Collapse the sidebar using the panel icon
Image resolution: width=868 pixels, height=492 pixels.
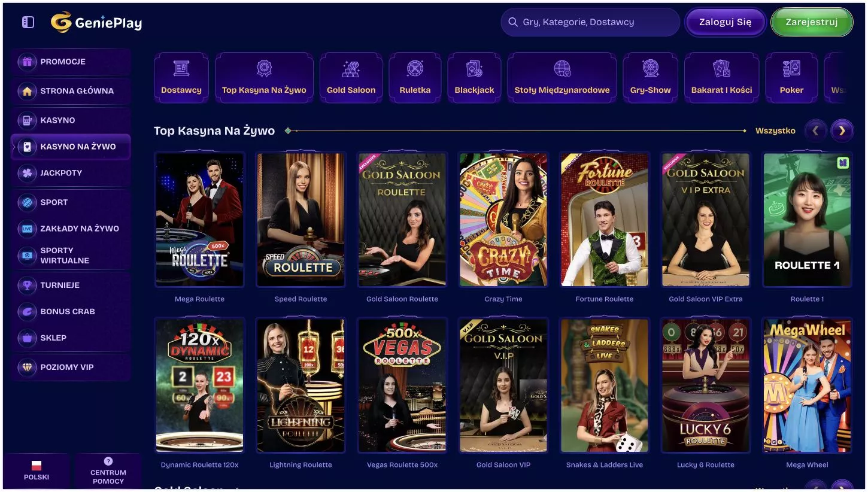28,22
